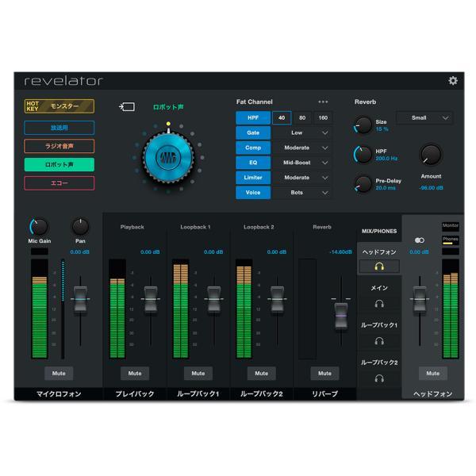Click the Reverb channel fader
The height and width of the screenshot is (476, 476).
pyautogui.click(x=341, y=316)
